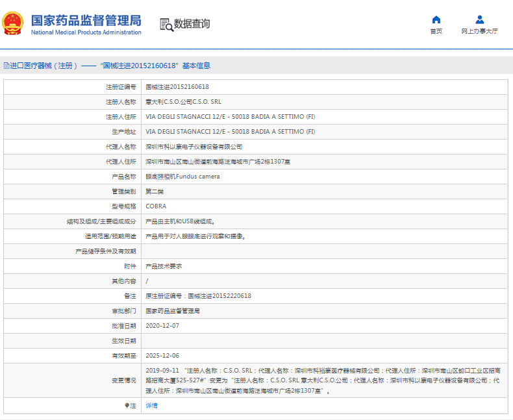
Task: Click the expiry date 2025-12-06
Action: tap(162, 356)
